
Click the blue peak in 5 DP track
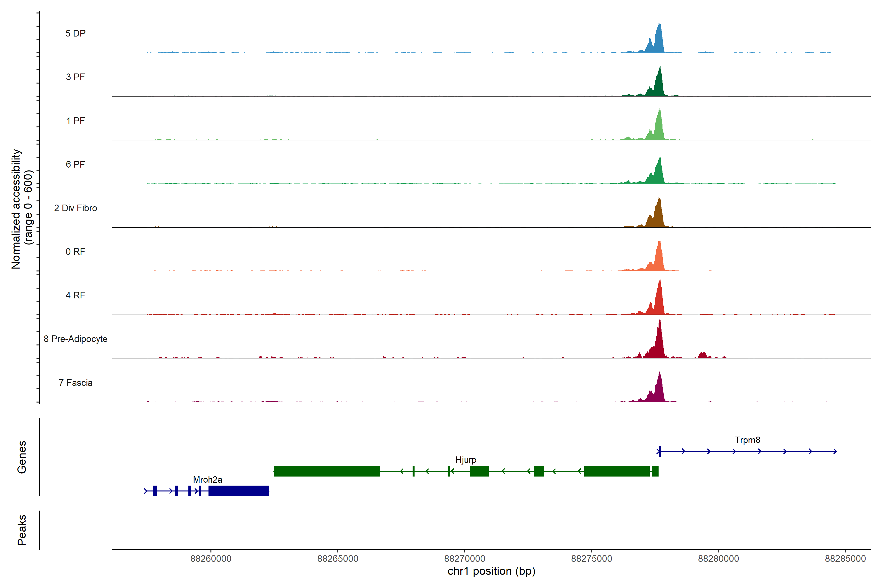pos(659,41)
